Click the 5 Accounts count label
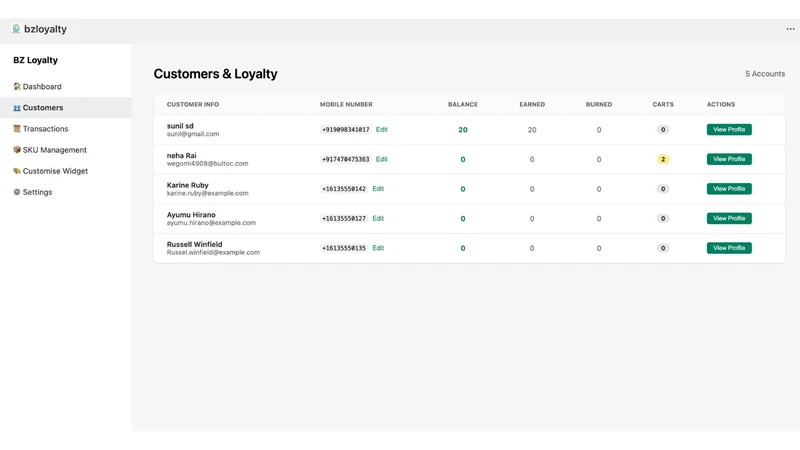The width and height of the screenshot is (800, 450). [765, 73]
